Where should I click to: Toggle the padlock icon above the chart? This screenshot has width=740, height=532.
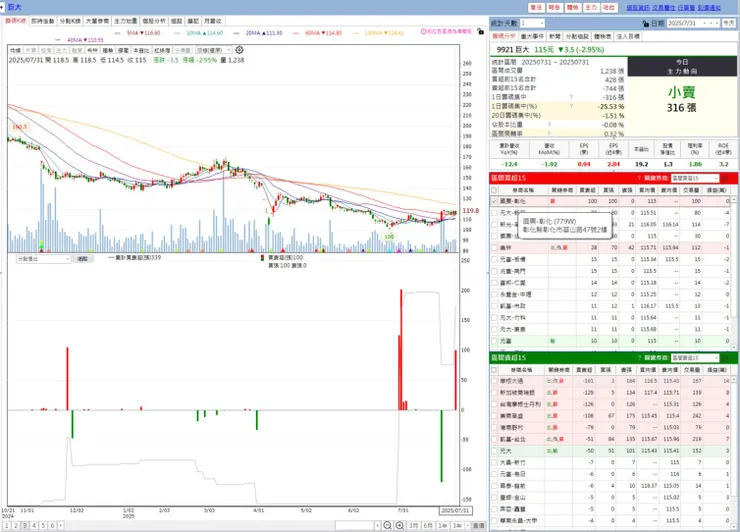480,32
